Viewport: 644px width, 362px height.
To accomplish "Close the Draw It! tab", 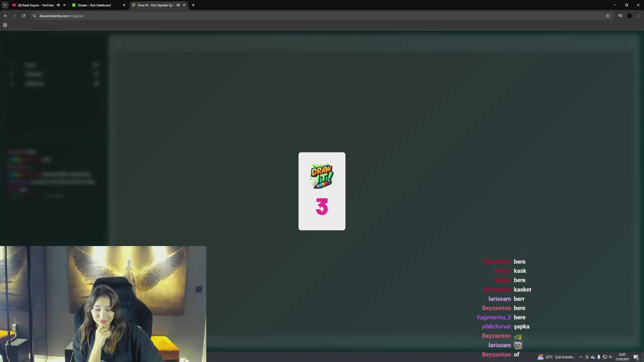I will pos(184,5).
